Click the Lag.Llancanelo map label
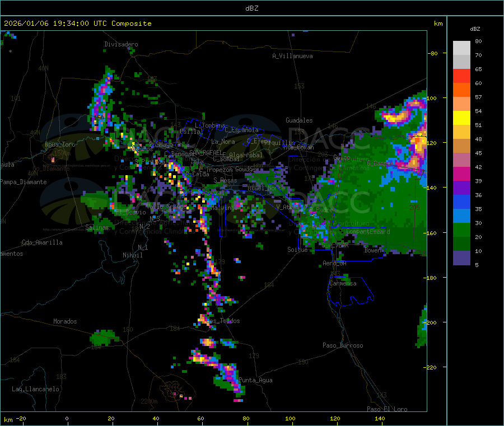Image resolution: width=504 pixels, height=426 pixels. [x=35, y=389]
